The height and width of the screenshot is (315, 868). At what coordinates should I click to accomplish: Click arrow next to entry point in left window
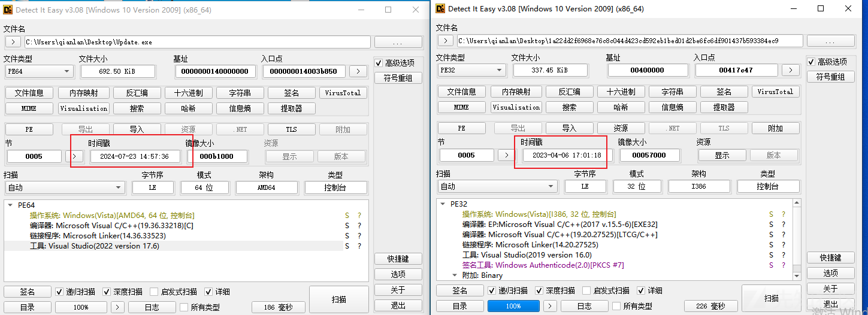(x=358, y=71)
